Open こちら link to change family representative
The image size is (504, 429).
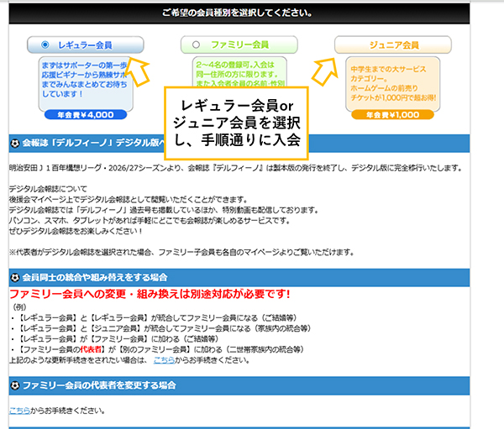18,411
